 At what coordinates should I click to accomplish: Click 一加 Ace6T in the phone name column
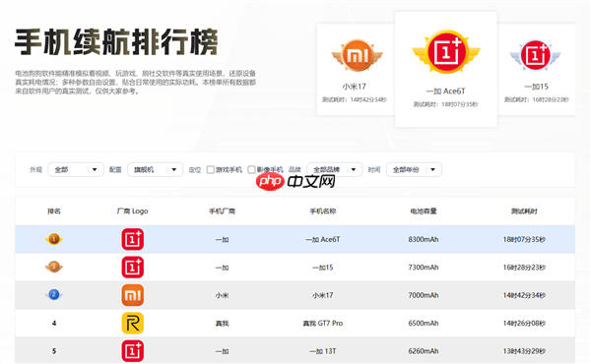tap(323, 239)
